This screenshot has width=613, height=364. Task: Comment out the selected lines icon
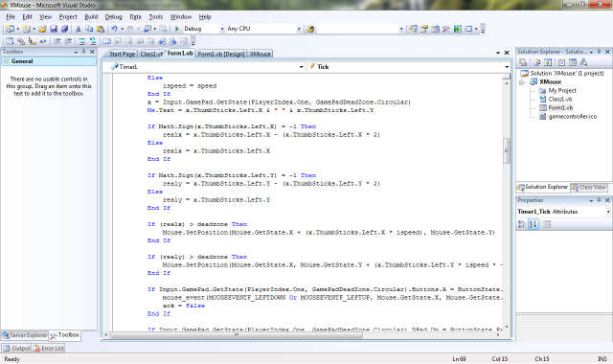point(81,41)
